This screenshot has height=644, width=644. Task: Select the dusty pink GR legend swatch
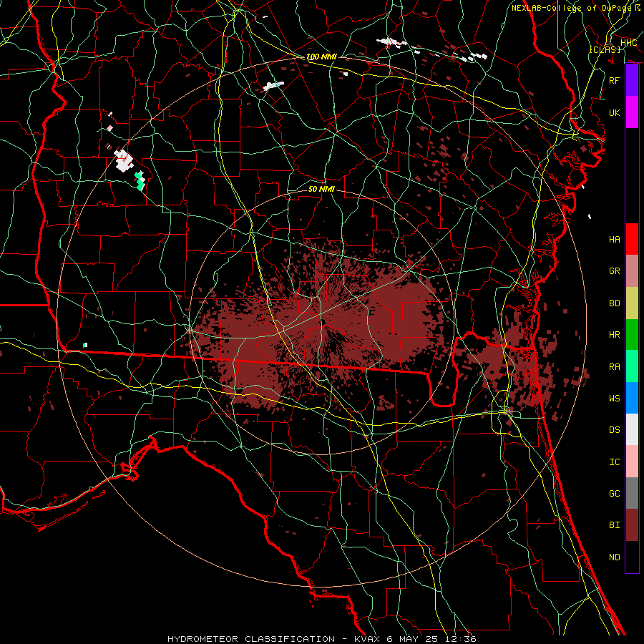632,270
